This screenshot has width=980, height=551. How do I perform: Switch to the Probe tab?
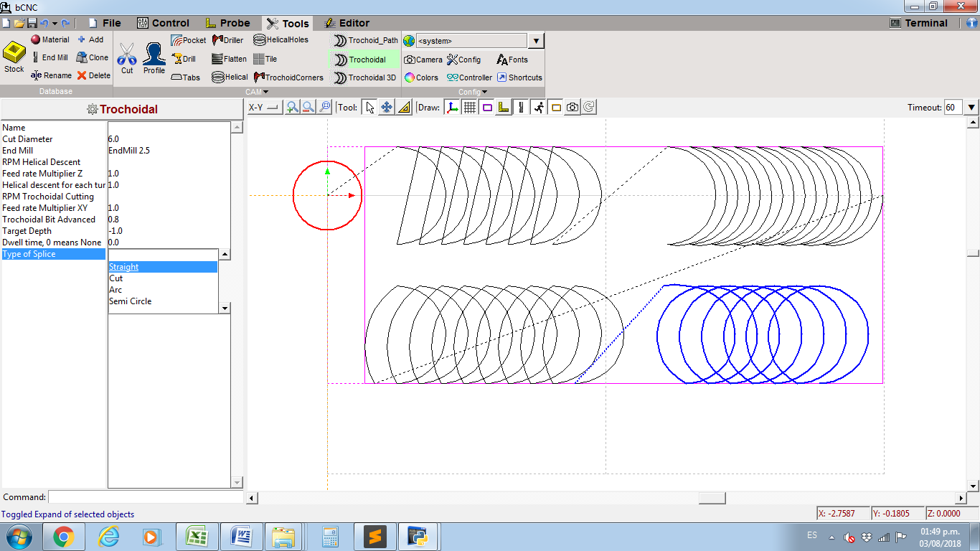click(227, 23)
